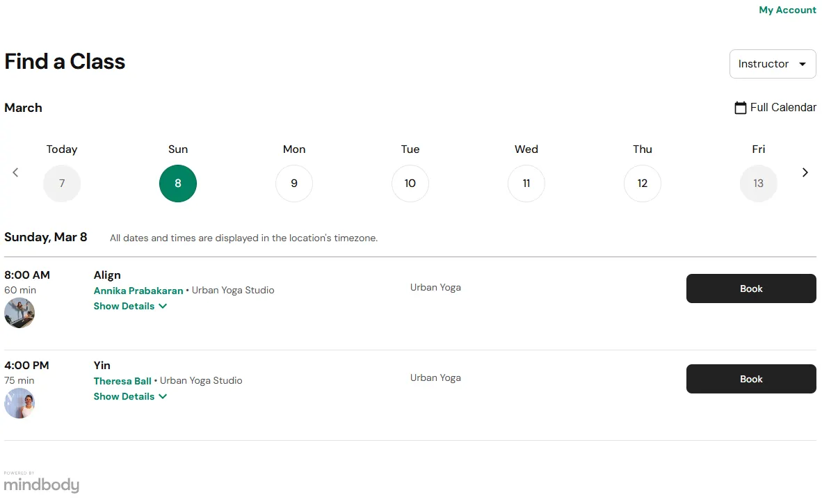Select Tuesday the 10th
This screenshot has height=504, width=822.
(x=410, y=184)
